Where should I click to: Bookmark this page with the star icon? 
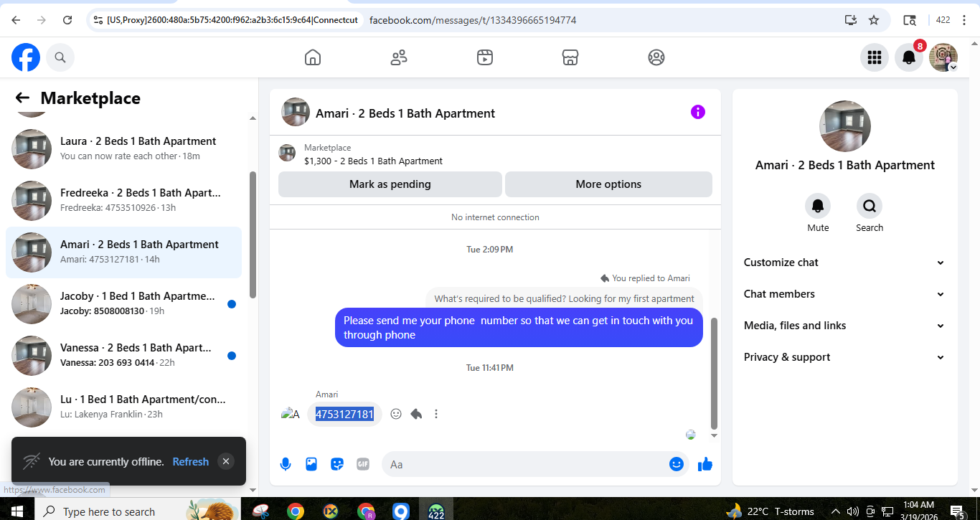point(874,20)
